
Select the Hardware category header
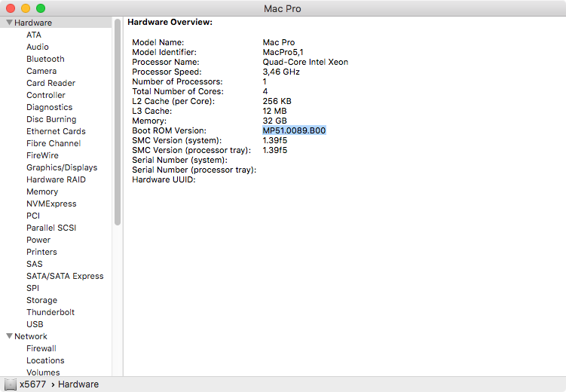[x=33, y=23]
